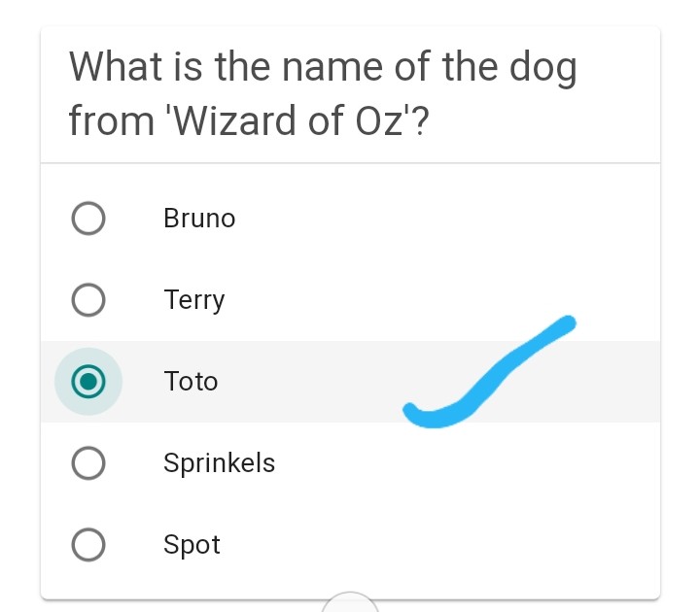Select the Bruno radio button
The width and height of the screenshot is (700, 612).
[88, 219]
